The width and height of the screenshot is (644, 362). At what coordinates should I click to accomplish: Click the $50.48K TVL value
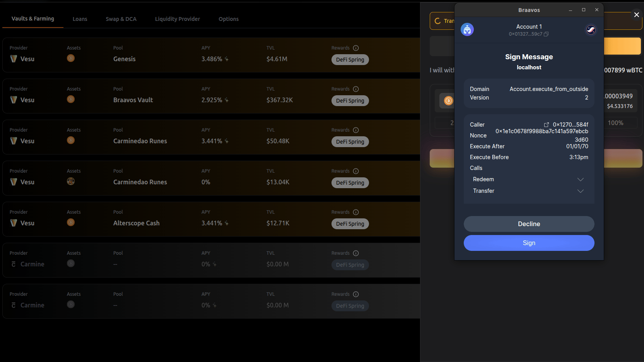click(x=278, y=141)
